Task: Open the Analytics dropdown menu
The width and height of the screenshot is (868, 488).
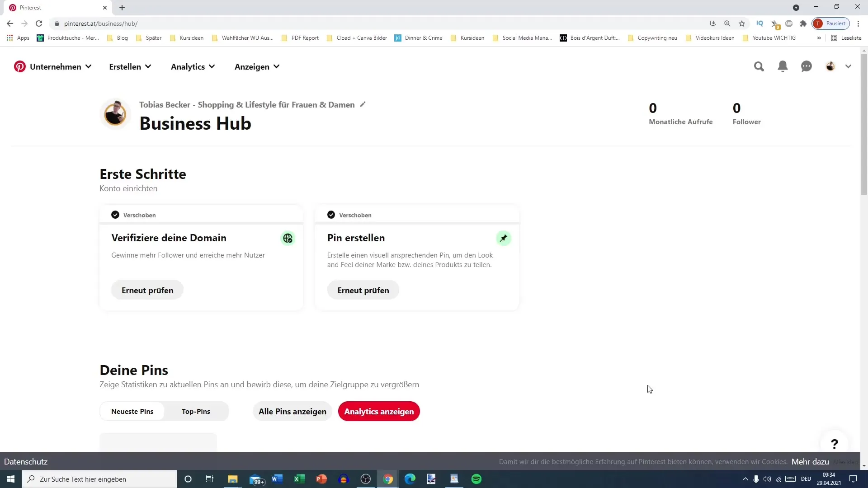Action: [x=193, y=67]
